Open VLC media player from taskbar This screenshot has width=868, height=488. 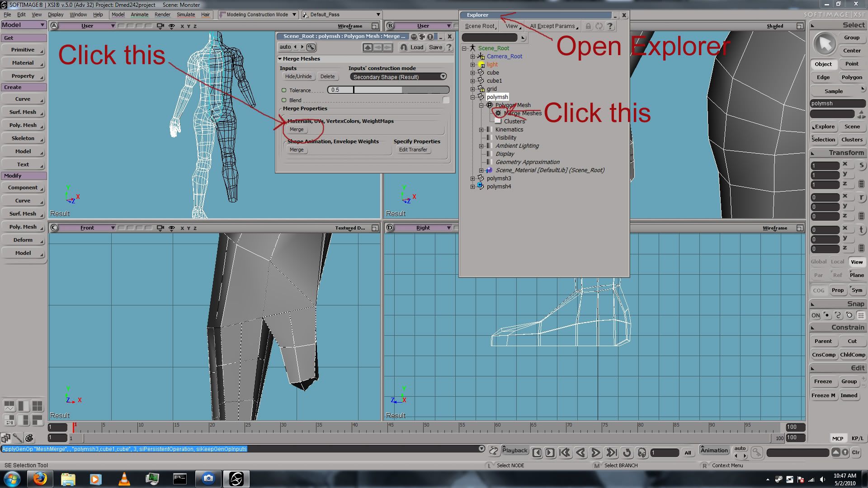coord(124,479)
